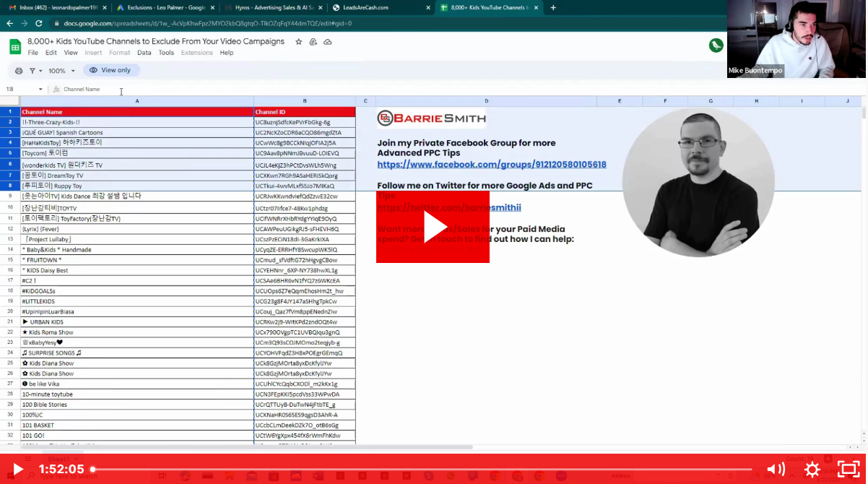Expand the name box dropdown arrow
Viewport: 868px width, 484px height.
(40, 90)
